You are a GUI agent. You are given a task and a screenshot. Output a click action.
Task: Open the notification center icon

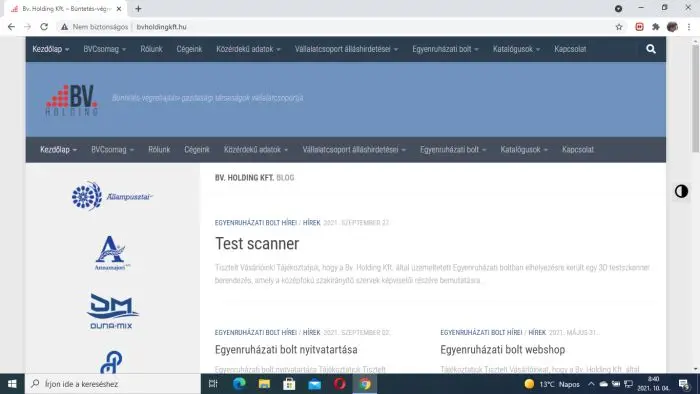tap(684, 384)
